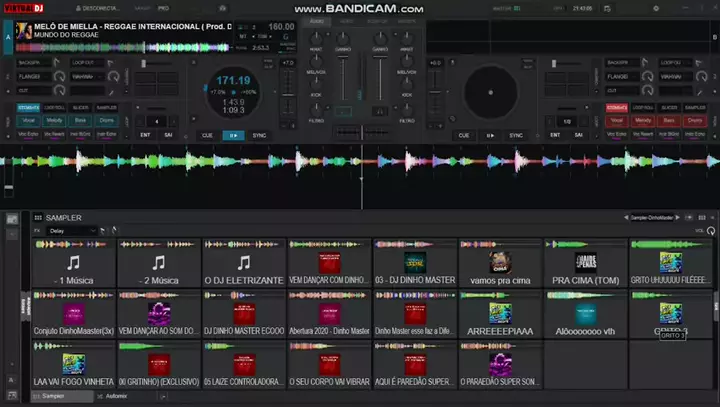The width and height of the screenshot is (720, 407).
Task: Open deck B FLANGER effect selector
Action: (623, 77)
